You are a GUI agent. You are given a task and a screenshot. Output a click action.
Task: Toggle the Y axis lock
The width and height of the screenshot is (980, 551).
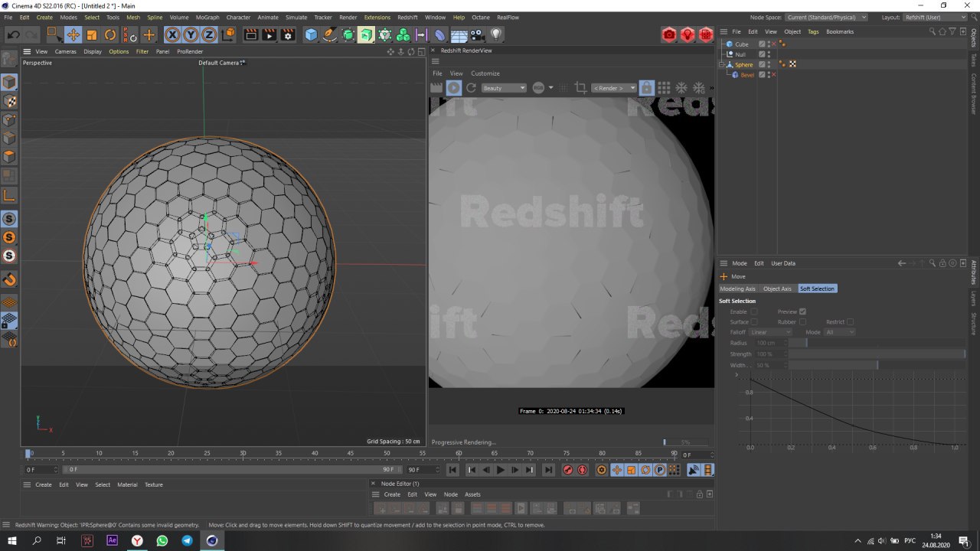pyautogui.click(x=190, y=34)
